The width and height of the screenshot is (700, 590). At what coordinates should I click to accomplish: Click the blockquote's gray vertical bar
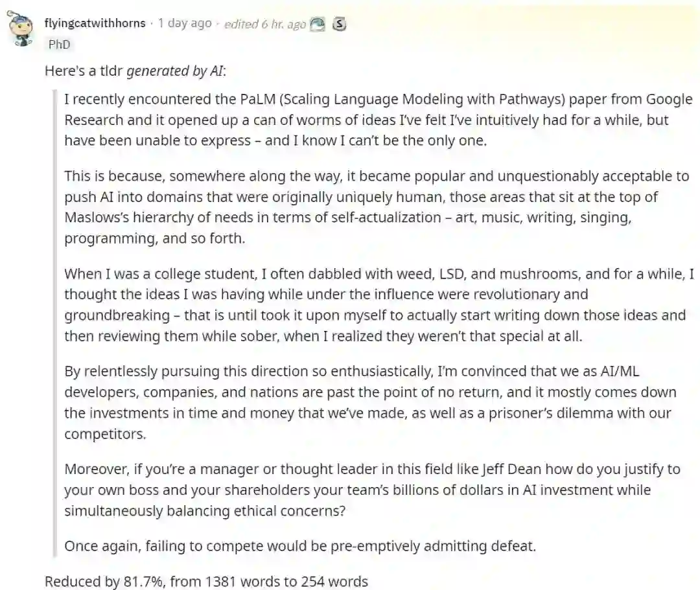(x=54, y=323)
